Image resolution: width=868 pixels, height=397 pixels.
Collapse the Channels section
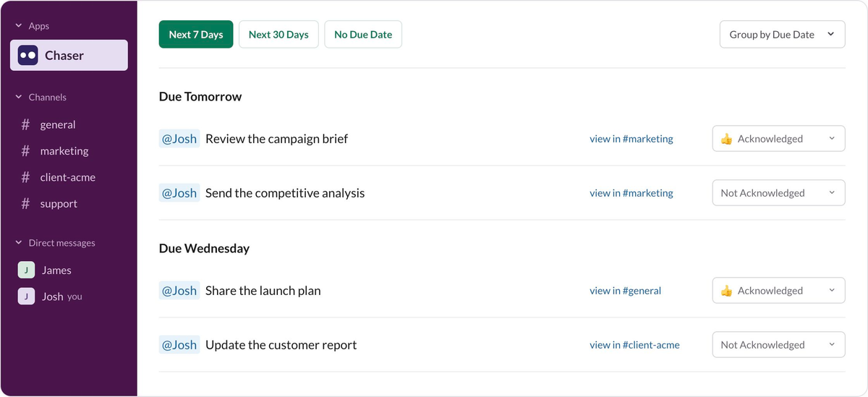(x=19, y=97)
